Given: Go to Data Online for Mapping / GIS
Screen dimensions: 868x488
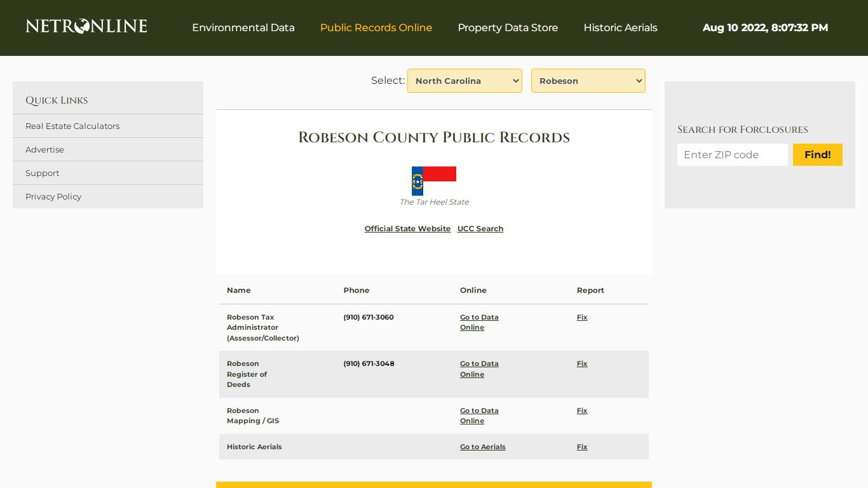Looking at the screenshot, I should (479, 416).
